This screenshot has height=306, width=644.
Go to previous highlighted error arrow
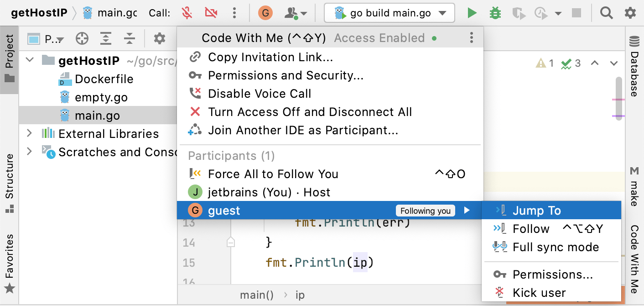pos(594,63)
